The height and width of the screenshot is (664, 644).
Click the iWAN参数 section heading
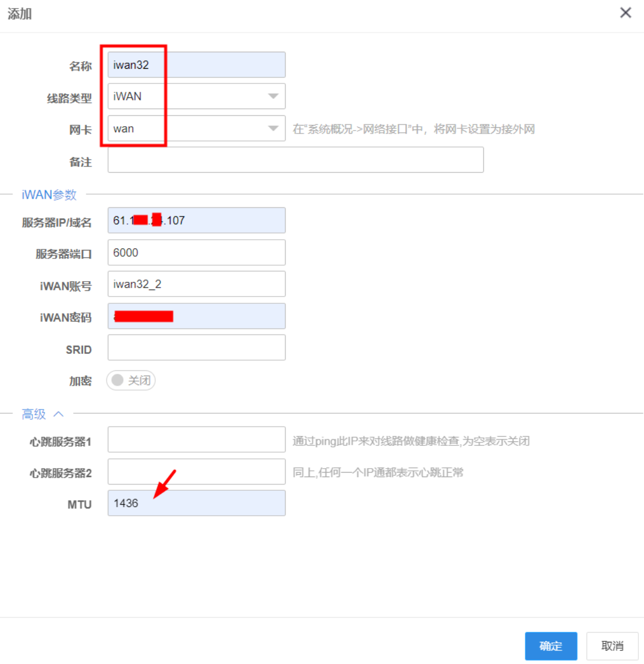pos(49,195)
